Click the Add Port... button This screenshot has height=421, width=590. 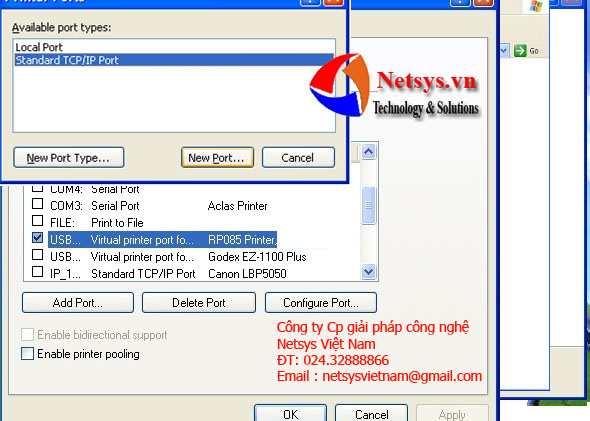pyautogui.click(x=78, y=302)
